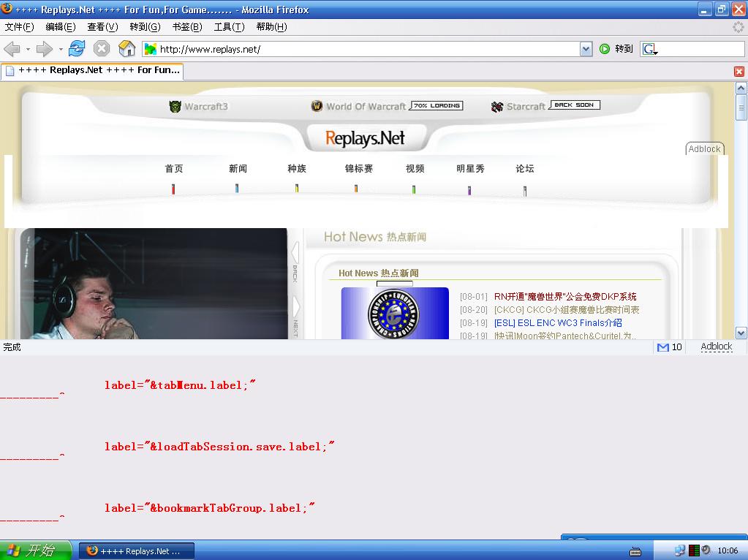Click the Forward arrow button

(45, 49)
